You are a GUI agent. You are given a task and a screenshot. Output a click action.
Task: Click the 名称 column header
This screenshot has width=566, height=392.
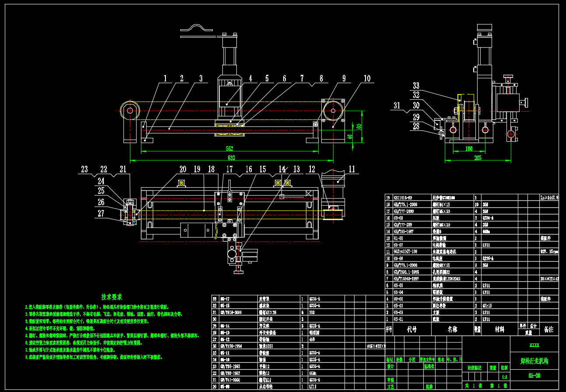click(452, 329)
